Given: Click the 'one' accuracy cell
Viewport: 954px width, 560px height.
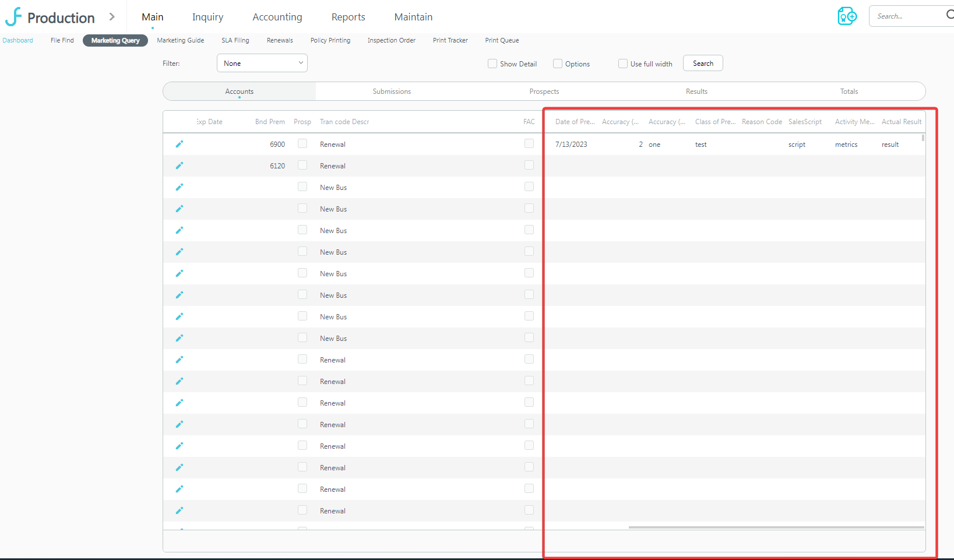Looking at the screenshot, I should (654, 145).
